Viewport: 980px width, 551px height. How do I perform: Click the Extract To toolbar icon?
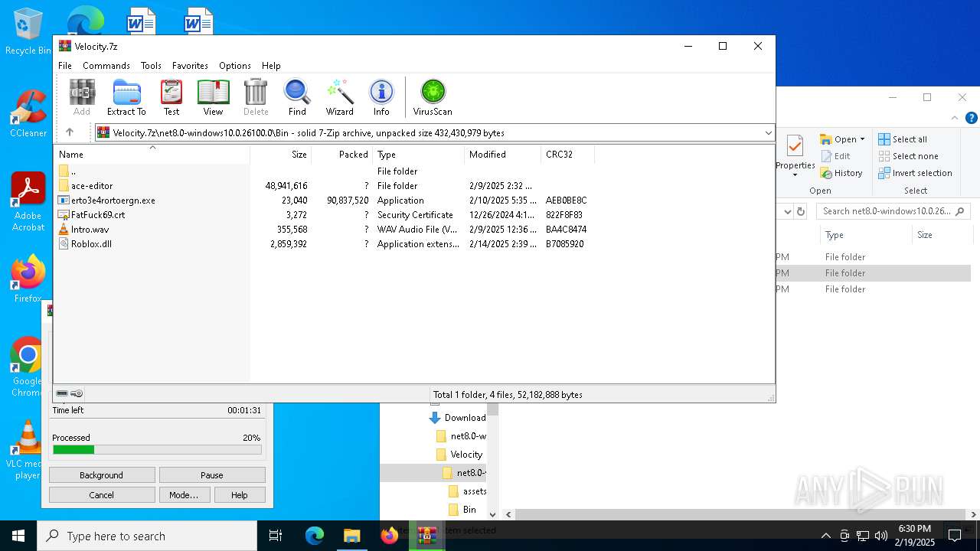click(x=126, y=97)
